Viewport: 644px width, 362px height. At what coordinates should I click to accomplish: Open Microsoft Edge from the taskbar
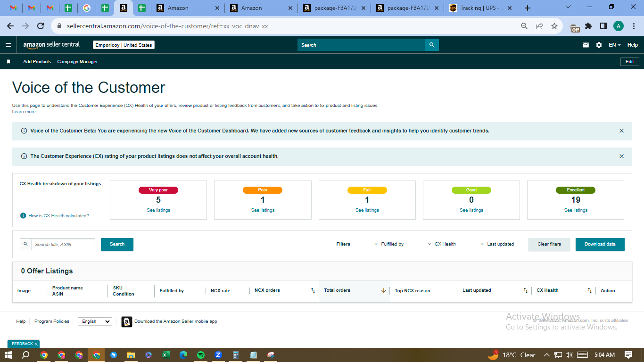[183, 355]
